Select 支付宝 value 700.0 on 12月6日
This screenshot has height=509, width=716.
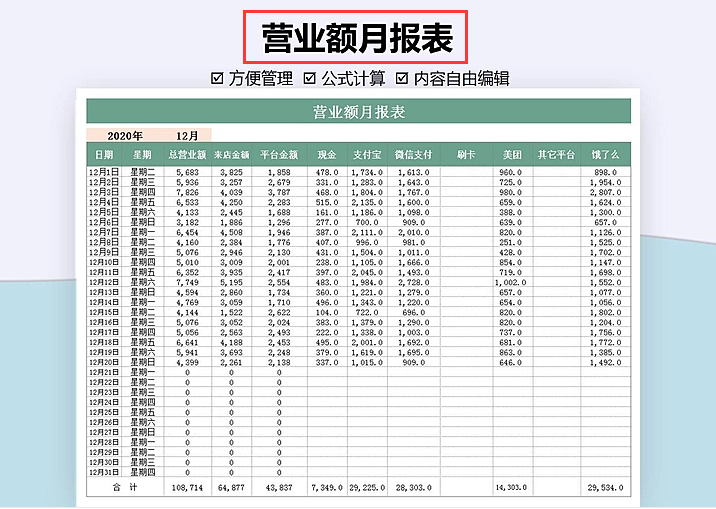[367, 222]
